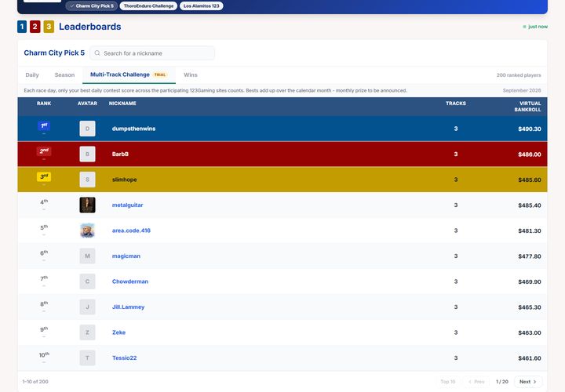Viewport: 565px width, 392px height.
Task: Click the 3rd place rank badge
Action: click(44, 176)
